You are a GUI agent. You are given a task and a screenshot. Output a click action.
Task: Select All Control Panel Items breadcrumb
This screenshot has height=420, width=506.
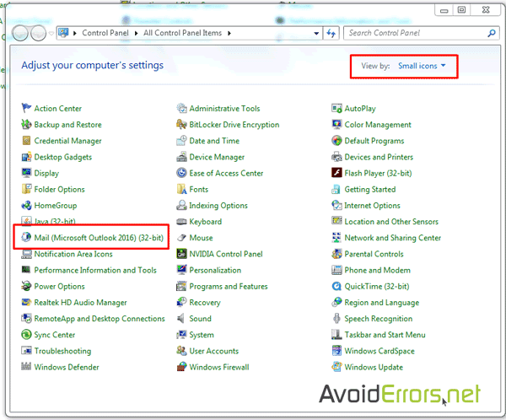pyautogui.click(x=183, y=34)
